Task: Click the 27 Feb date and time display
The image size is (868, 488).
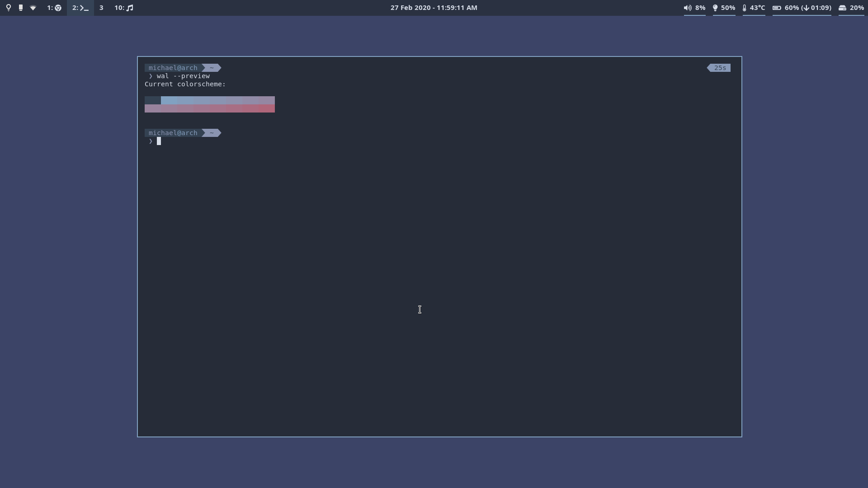Action: [x=434, y=8]
